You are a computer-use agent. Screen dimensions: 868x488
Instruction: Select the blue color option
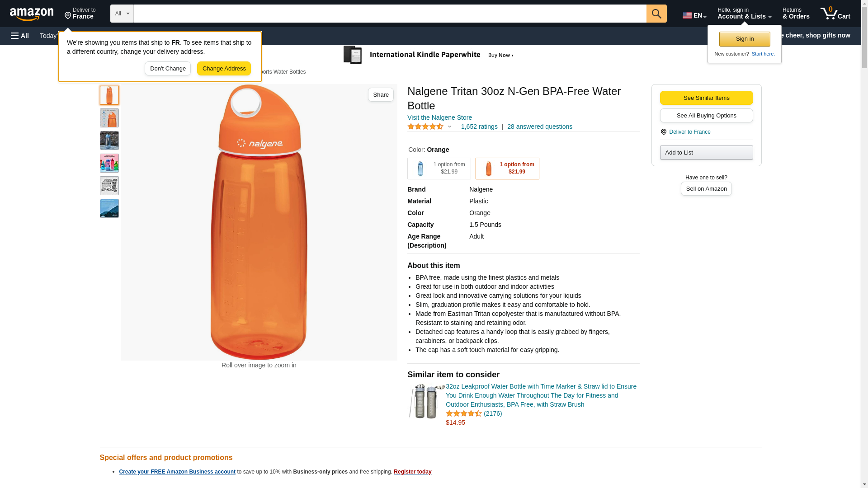[439, 169]
